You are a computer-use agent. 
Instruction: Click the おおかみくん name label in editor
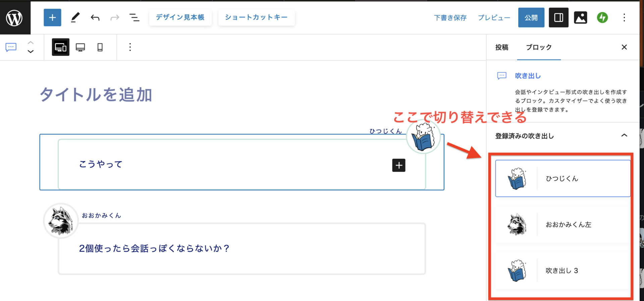tap(101, 215)
